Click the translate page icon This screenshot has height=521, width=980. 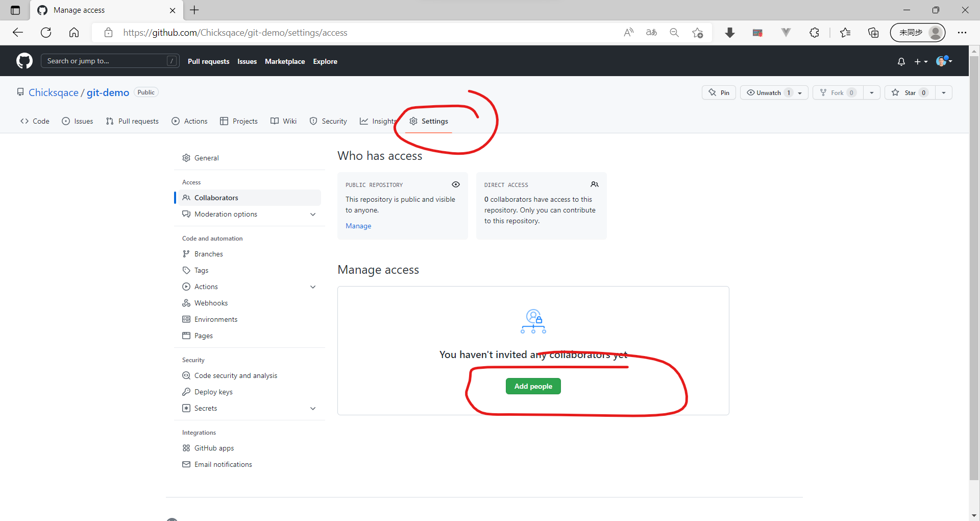click(651, 33)
